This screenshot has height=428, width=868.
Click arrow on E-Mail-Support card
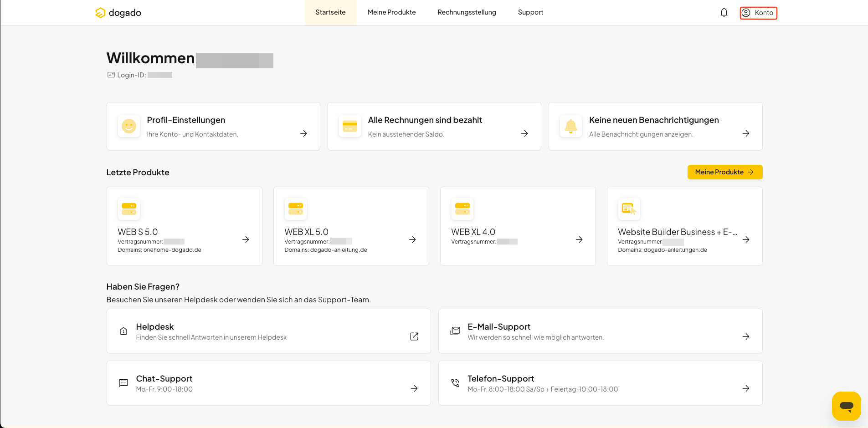pos(746,336)
